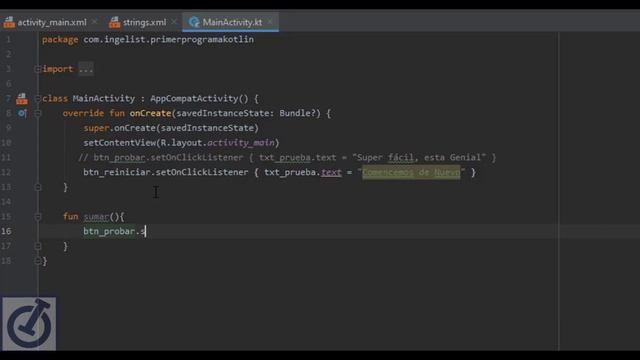The width and height of the screenshot is (640, 360).
Task: Click the super.onCreate call
Action: 171,128
